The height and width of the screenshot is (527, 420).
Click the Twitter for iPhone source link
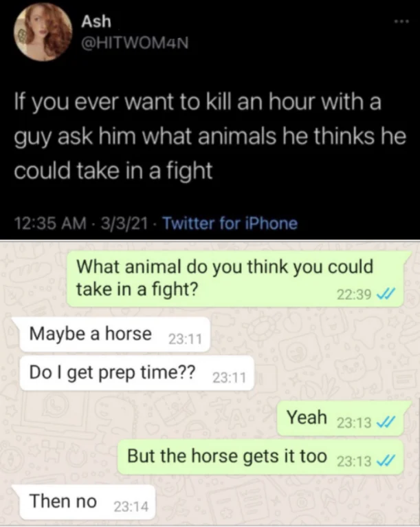pos(230,223)
